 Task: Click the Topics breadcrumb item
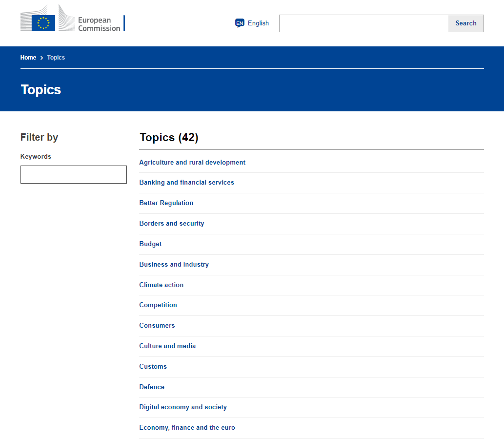56,58
